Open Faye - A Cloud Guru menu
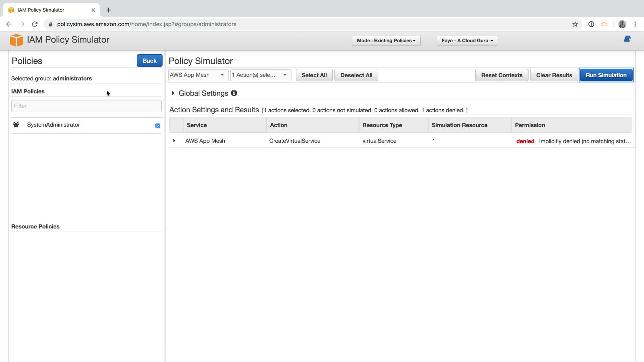This screenshot has width=644, height=362. (x=467, y=41)
